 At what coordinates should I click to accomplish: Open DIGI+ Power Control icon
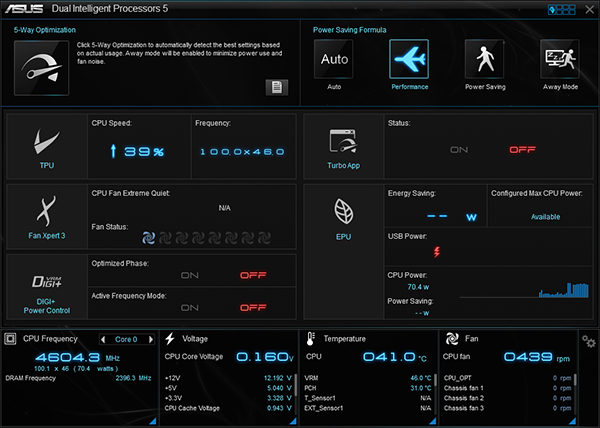pos(46,282)
